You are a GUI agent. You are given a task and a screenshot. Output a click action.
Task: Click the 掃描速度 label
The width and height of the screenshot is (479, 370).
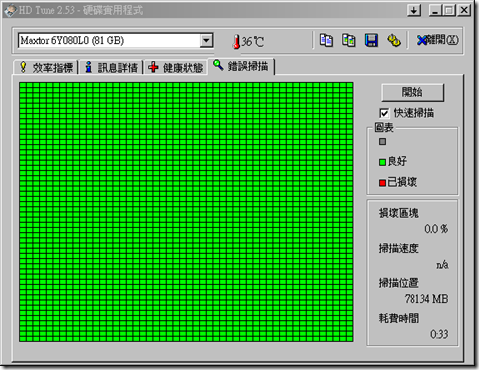(398, 248)
